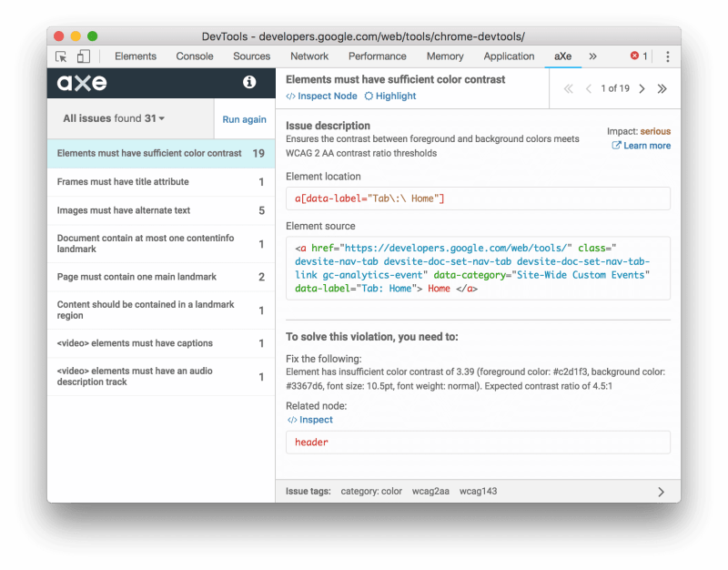Image resolution: width=728 pixels, height=570 pixels.
Task: Select Frames must have title attribute issue
Action: pos(161,182)
